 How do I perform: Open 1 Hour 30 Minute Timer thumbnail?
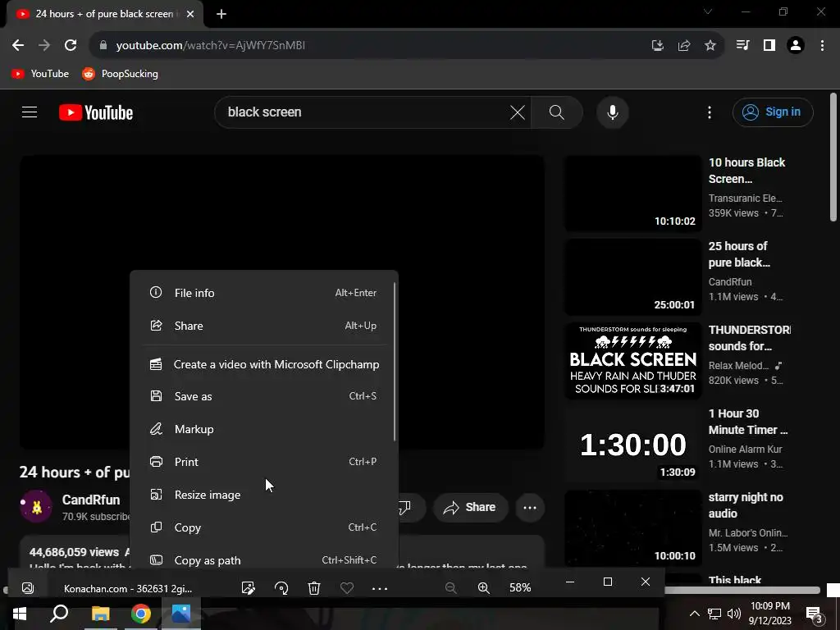[x=632, y=444]
